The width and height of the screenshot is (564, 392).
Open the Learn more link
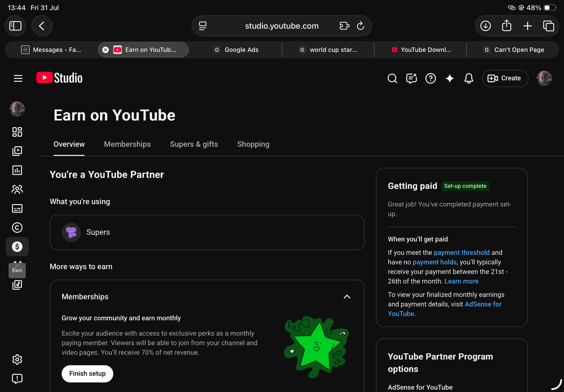tap(461, 281)
